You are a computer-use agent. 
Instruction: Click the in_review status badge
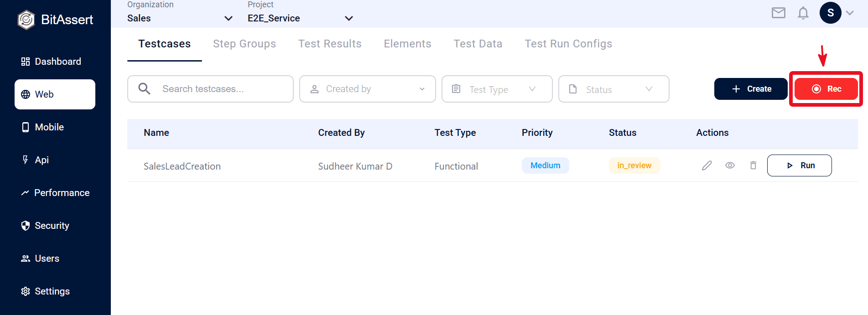(634, 165)
